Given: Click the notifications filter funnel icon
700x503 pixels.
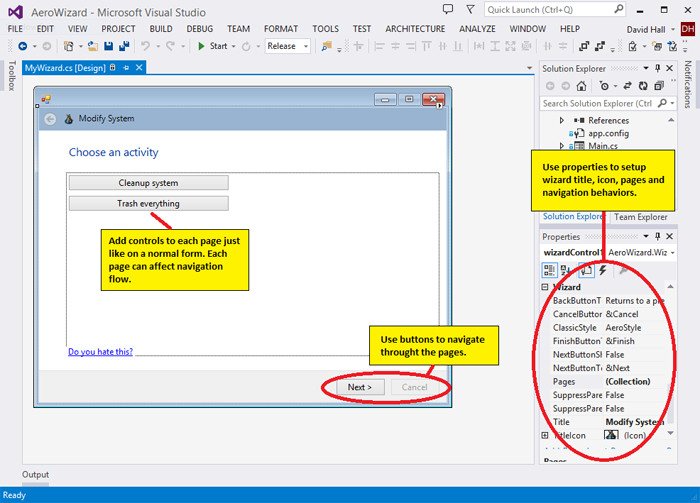Looking at the screenshot, I should point(470,9).
